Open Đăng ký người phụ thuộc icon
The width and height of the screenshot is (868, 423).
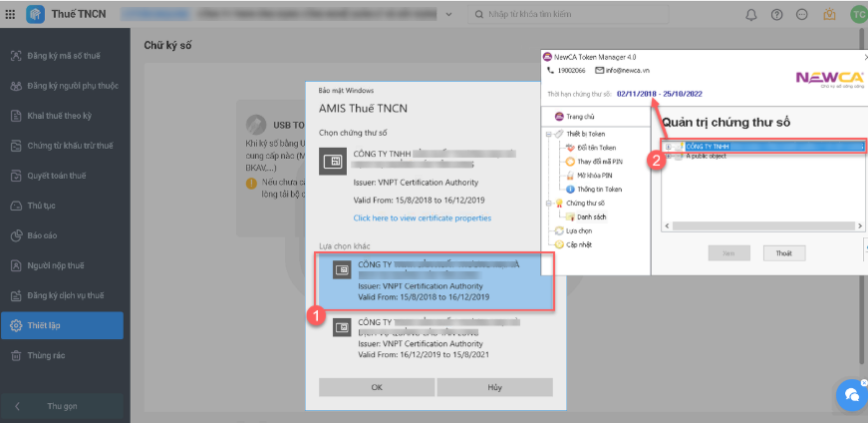point(16,86)
